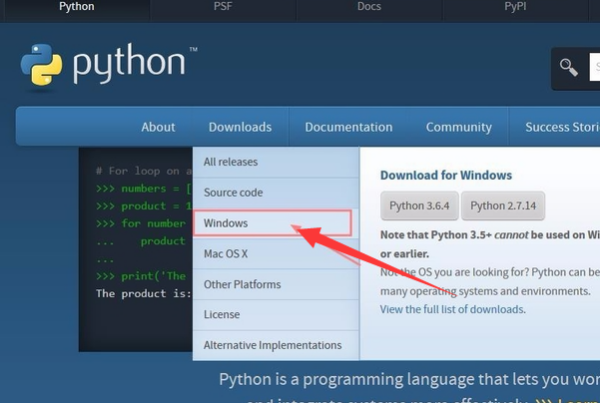This screenshot has width=600, height=403.
Task: Click the magnifying glass search icon
Action: click(569, 68)
